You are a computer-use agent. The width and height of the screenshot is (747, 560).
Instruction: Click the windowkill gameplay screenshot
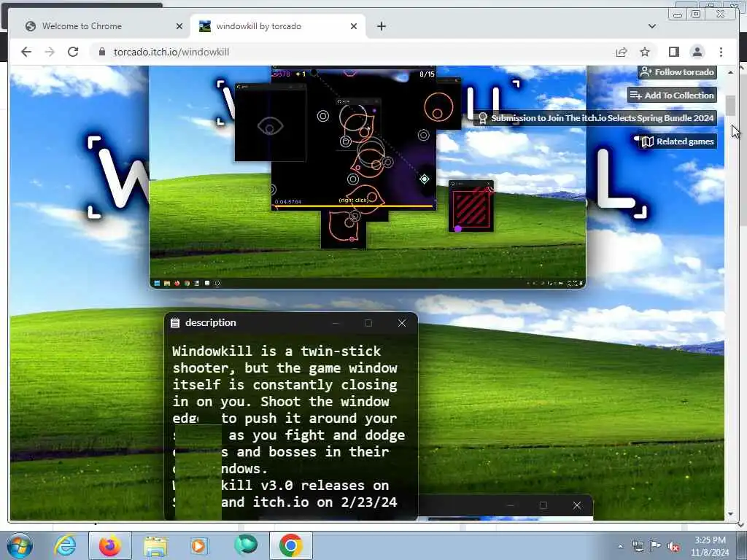point(368,176)
